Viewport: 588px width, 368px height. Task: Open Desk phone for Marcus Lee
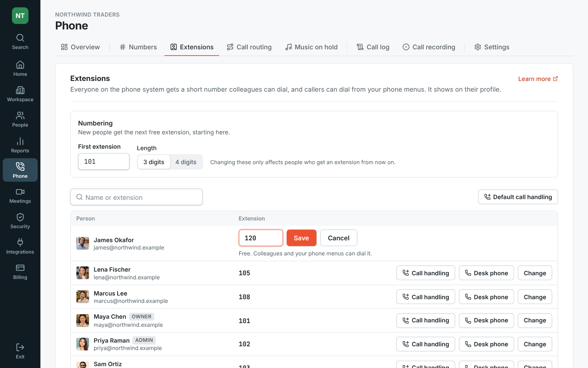pyautogui.click(x=487, y=297)
